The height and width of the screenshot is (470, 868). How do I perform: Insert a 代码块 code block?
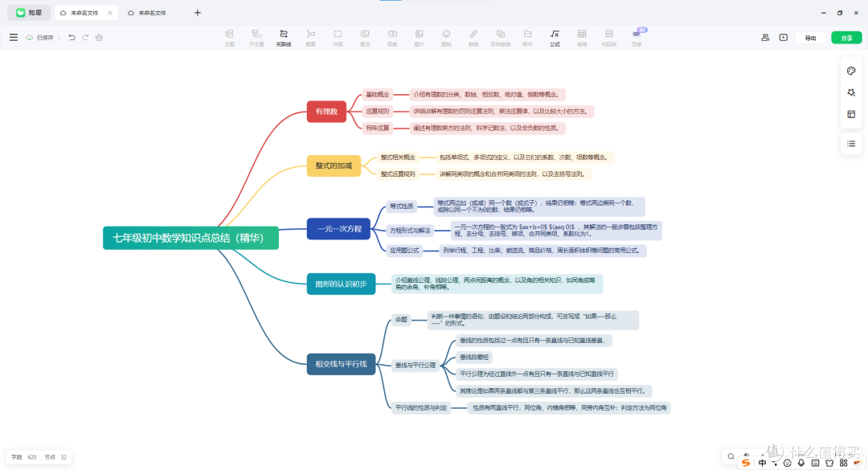point(609,38)
